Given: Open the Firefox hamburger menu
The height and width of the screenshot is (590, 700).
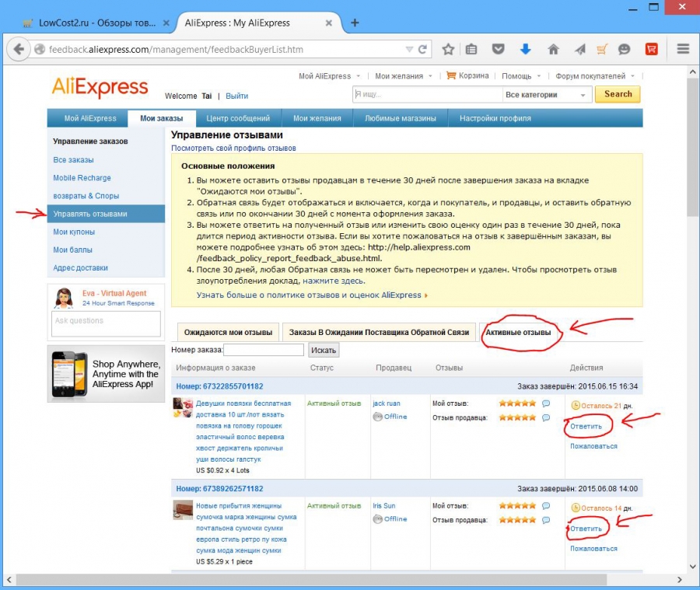Looking at the screenshot, I should [x=683, y=49].
